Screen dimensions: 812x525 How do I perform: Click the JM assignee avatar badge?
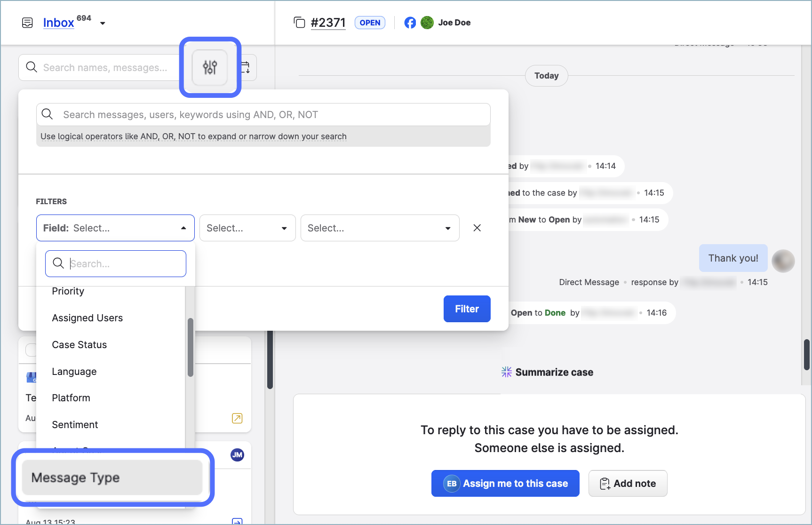tap(237, 454)
